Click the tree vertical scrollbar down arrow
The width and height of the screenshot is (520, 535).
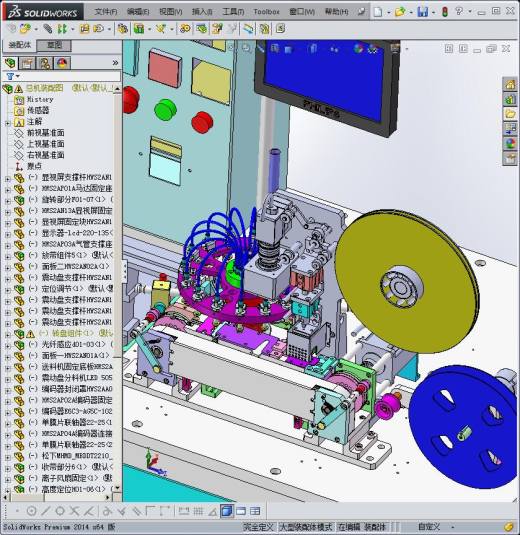click(x=117, y=488)
